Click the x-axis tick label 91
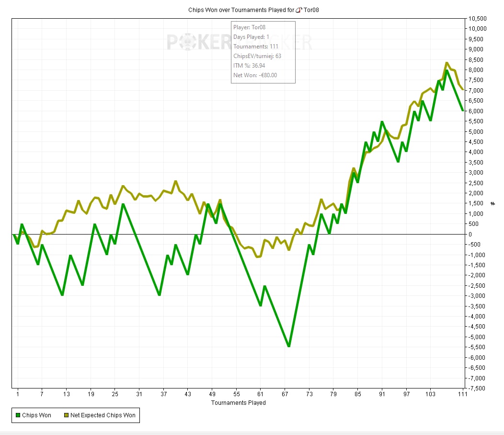Image resolution: width=504 pixels, height=435 pixels. click(x=382, y=394)
